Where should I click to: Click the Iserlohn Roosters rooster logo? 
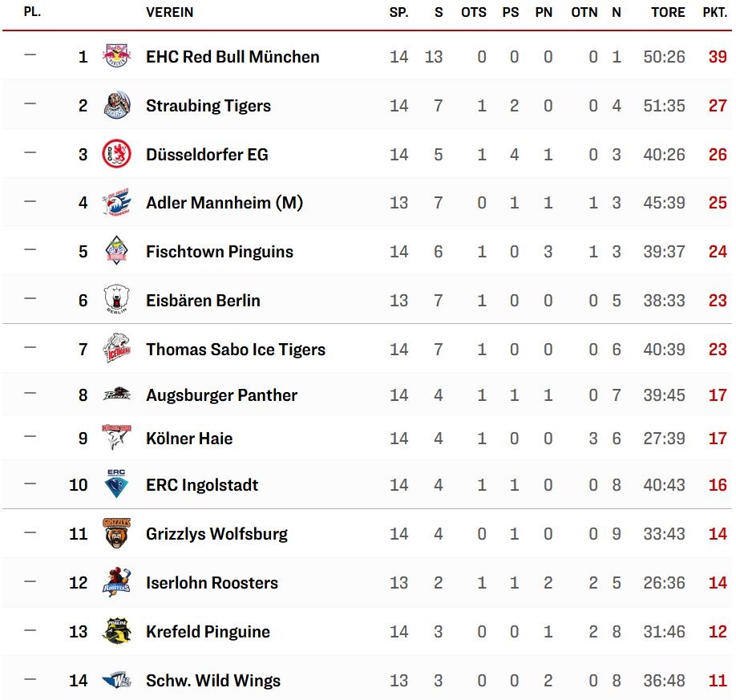(116, 582)
